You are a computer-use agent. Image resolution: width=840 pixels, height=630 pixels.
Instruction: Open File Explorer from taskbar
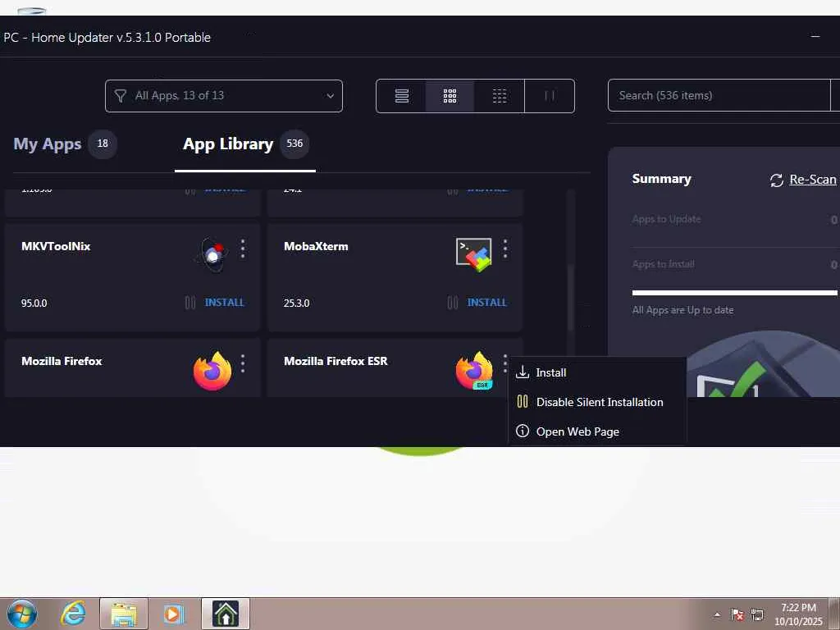(x=124, y=614)
